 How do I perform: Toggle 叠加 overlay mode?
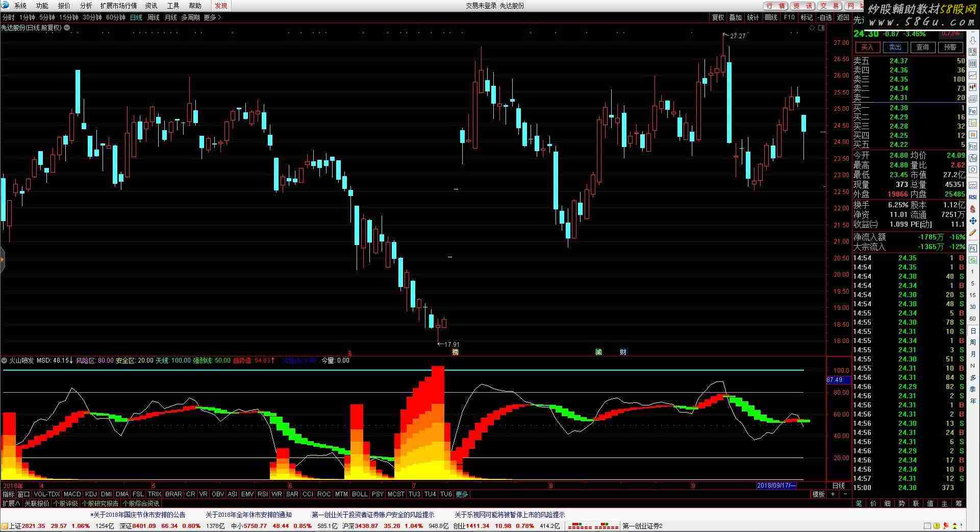tap(735, 17)
